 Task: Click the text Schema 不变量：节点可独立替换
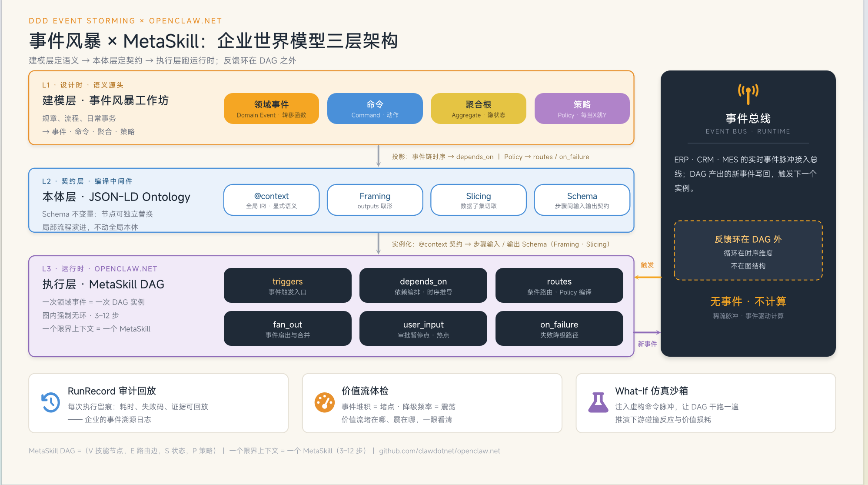97,214
